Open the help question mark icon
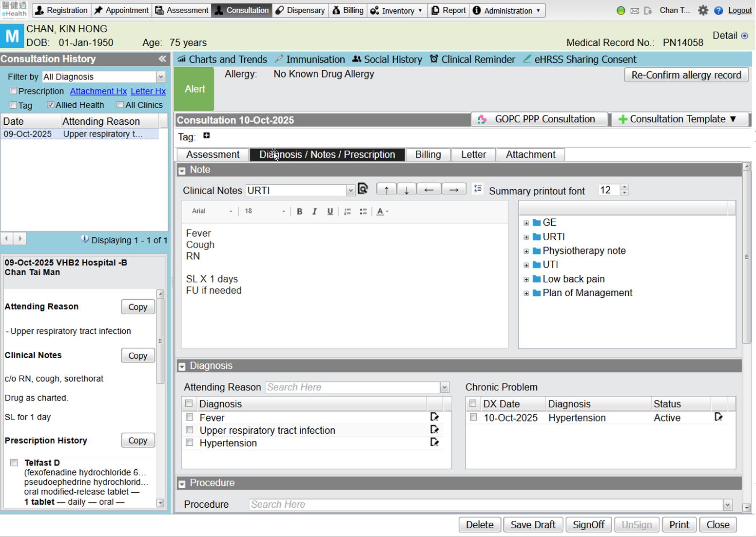756x537 pixels. click(718, 10)
